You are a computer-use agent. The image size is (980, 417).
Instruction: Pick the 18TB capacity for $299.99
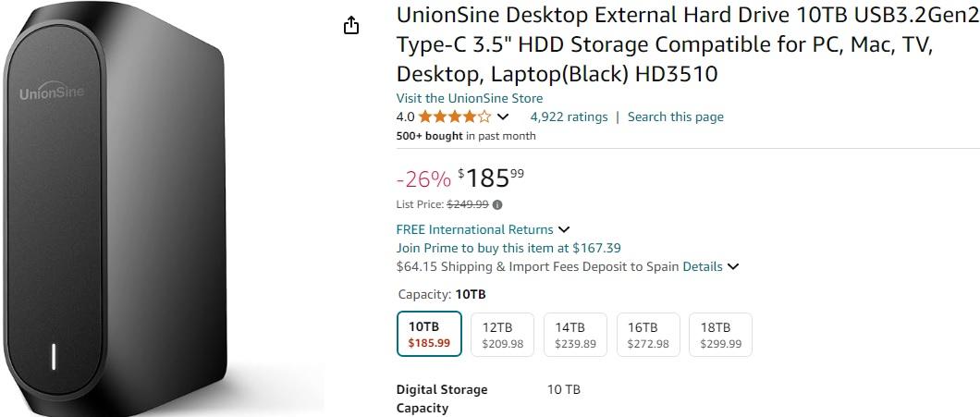click(720, 335)
